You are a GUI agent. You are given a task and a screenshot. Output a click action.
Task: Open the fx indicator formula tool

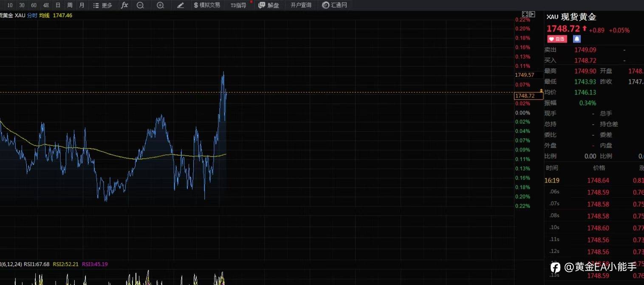pos(124,5)
